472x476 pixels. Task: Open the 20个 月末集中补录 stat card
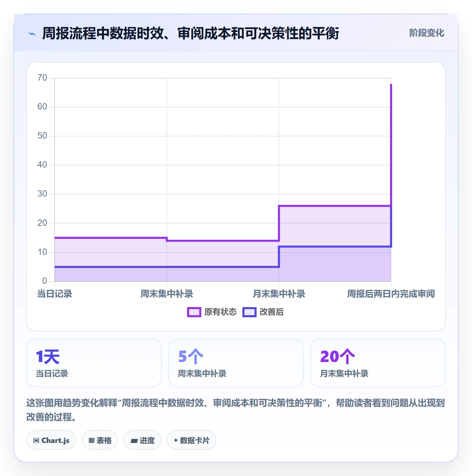coord(378,363)
